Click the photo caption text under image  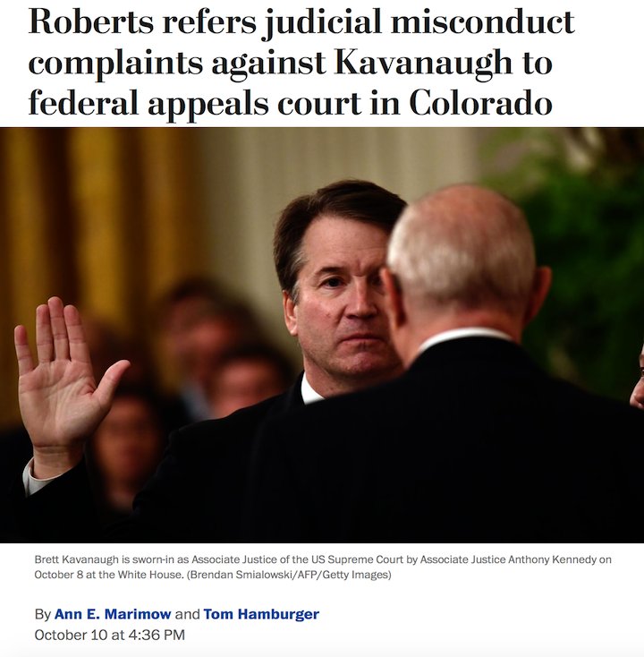tap(323, 567)
